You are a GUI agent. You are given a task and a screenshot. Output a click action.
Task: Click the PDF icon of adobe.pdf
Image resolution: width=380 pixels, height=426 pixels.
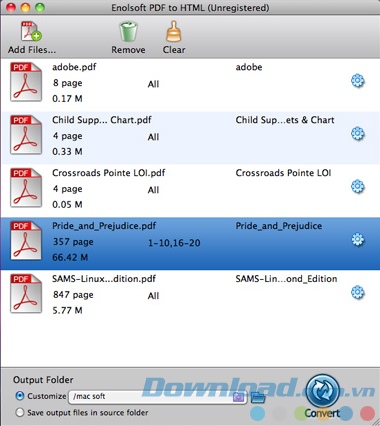pyautogui.click(x=26, y=82)
